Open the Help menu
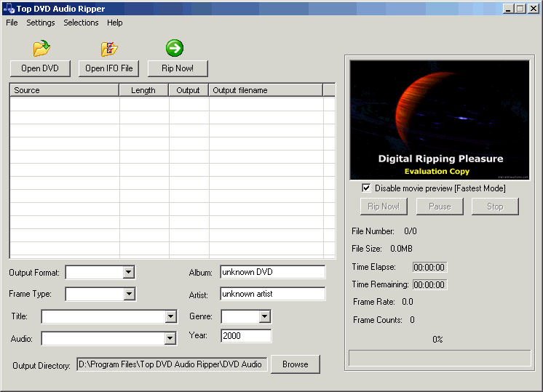543x392 pixels. [114, 23]
